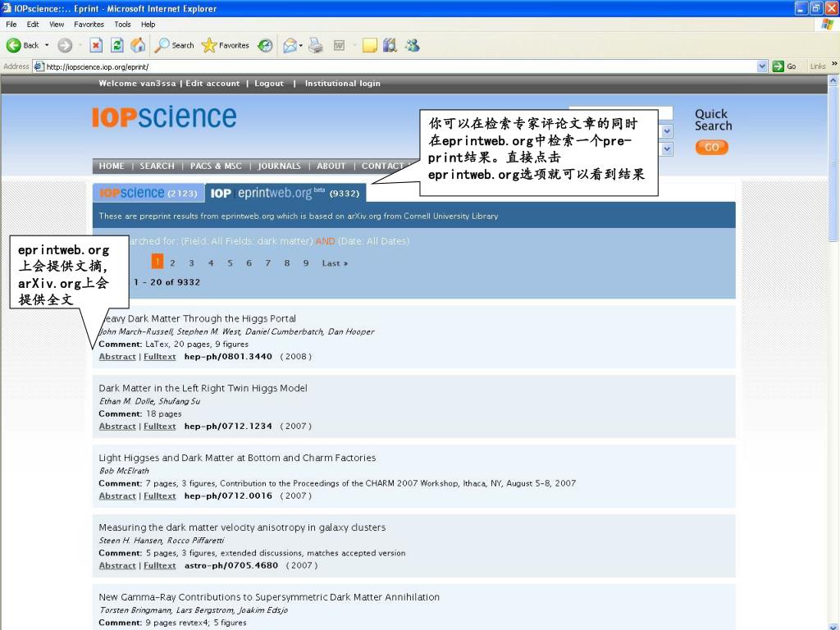Open Fulltext for astro-ph/0705.4680
This screenshot has height=630, width=840.
coord(160,566)
